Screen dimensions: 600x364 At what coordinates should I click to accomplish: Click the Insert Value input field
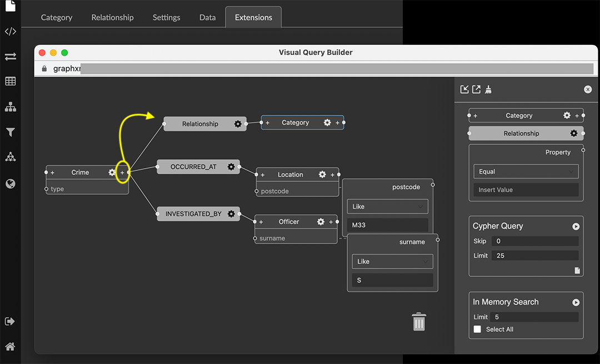pyautogui.click(x=526, y=190)
